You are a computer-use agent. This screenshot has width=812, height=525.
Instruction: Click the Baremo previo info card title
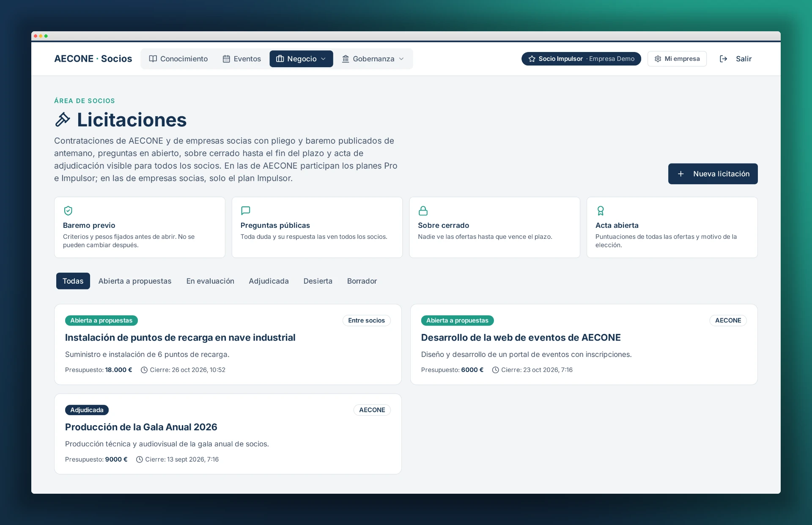89,225
